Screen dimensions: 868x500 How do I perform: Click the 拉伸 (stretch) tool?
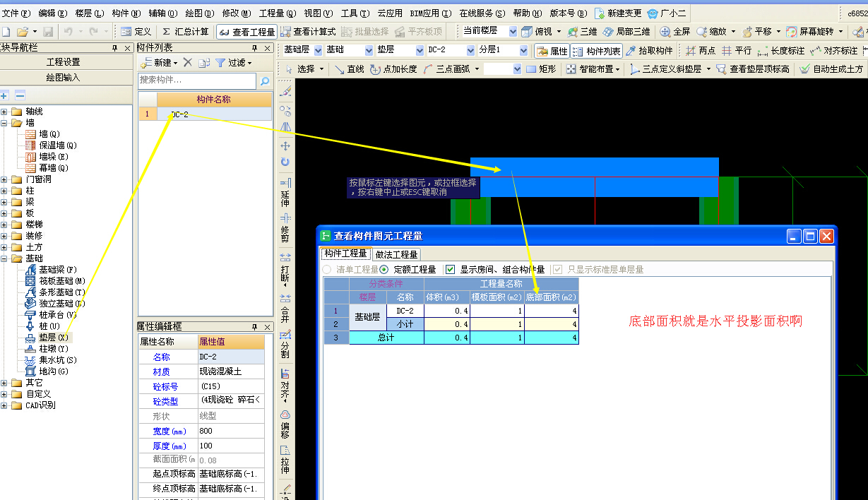pos(285,460)
